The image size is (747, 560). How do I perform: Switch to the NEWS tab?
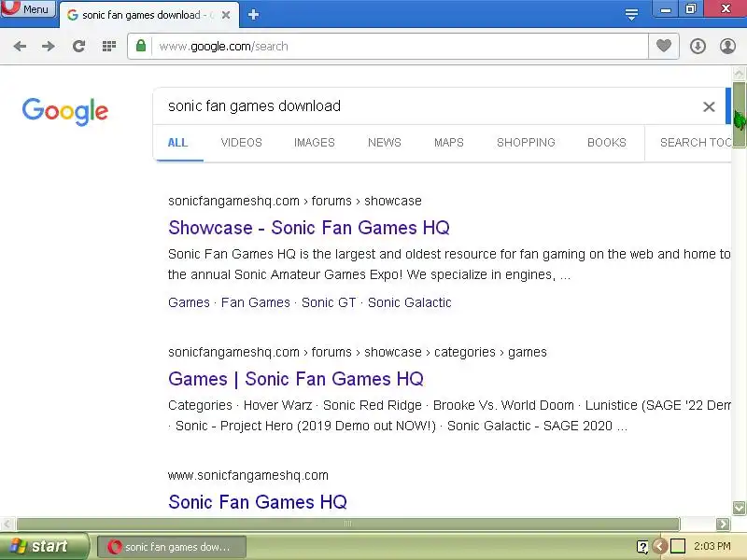[385, 143]
